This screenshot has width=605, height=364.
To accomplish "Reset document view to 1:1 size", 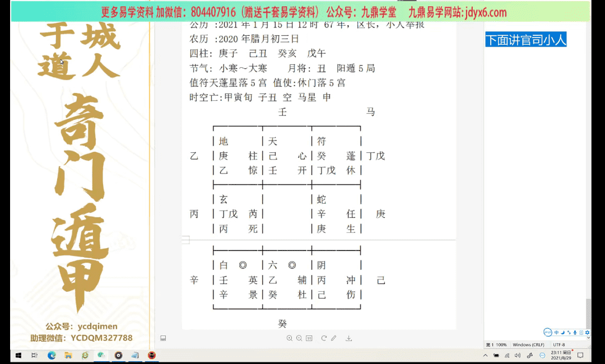I will 310,338.
